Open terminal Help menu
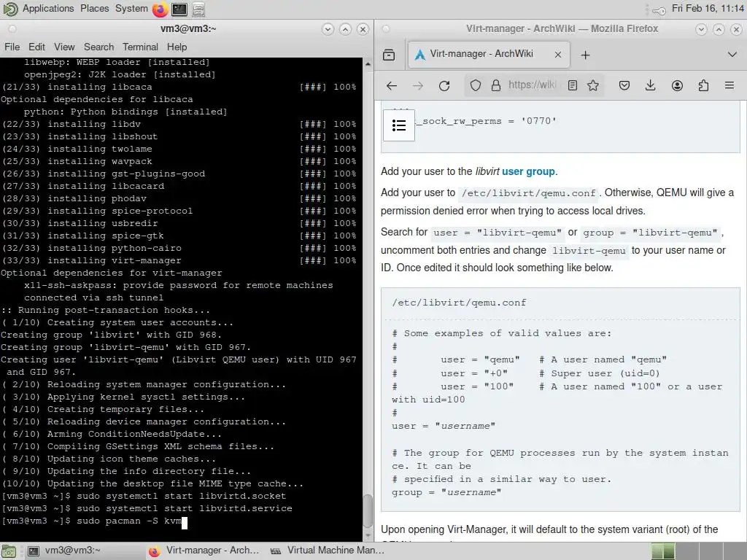 [177, 47]
